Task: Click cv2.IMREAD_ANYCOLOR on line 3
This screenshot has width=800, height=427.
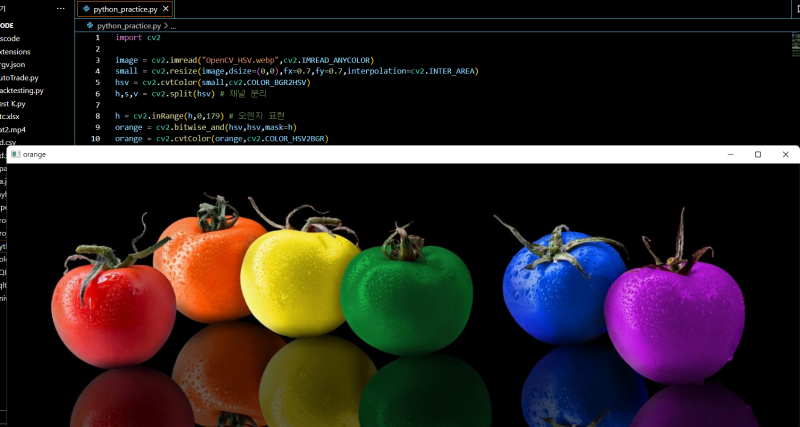Action: (x=329, y=60)
